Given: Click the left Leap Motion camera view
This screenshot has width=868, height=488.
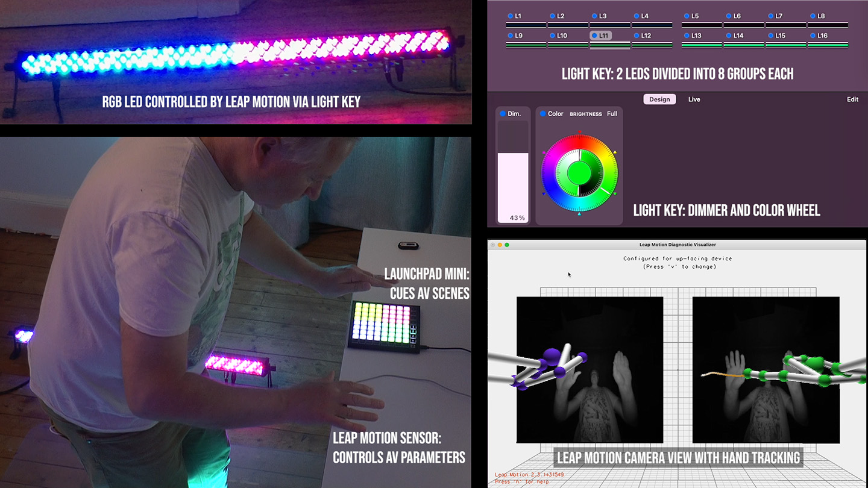Looking at the screenshot, I should point(590,369).
